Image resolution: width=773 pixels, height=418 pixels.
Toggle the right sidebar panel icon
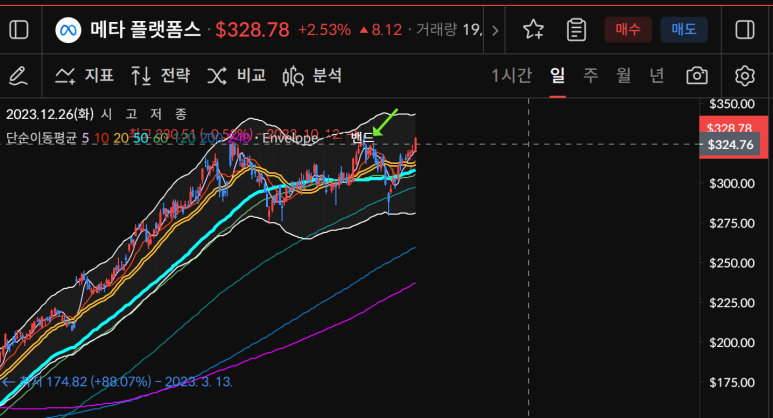pyautogui.click(x=745, y=30)
